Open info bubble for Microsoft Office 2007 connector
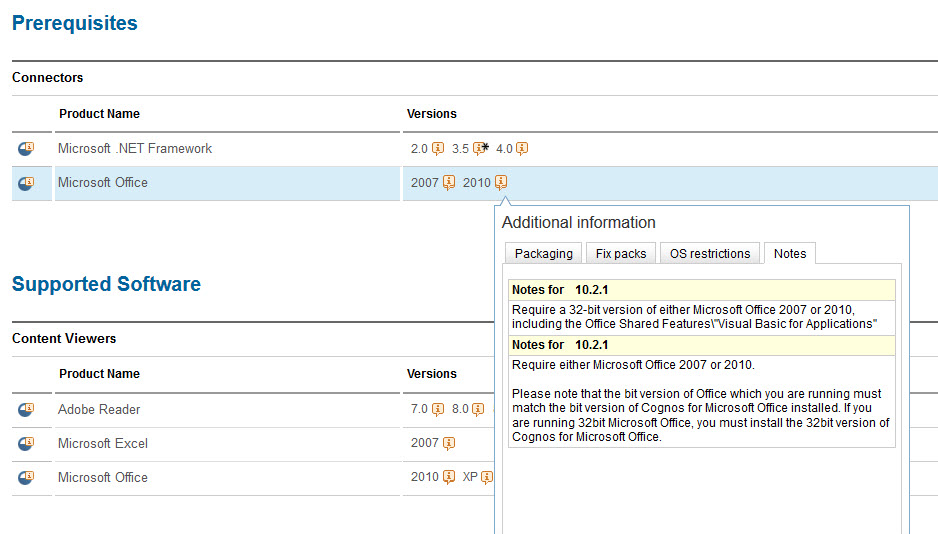The width and height of the screenshot is (938, 534). 449,183
